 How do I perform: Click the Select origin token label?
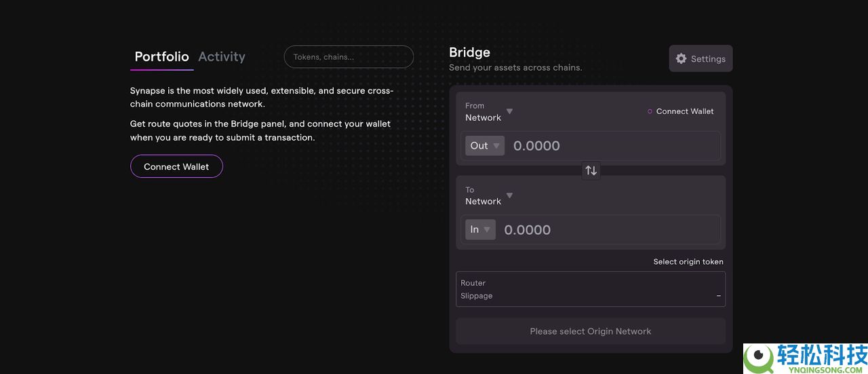tap(688, 262)
